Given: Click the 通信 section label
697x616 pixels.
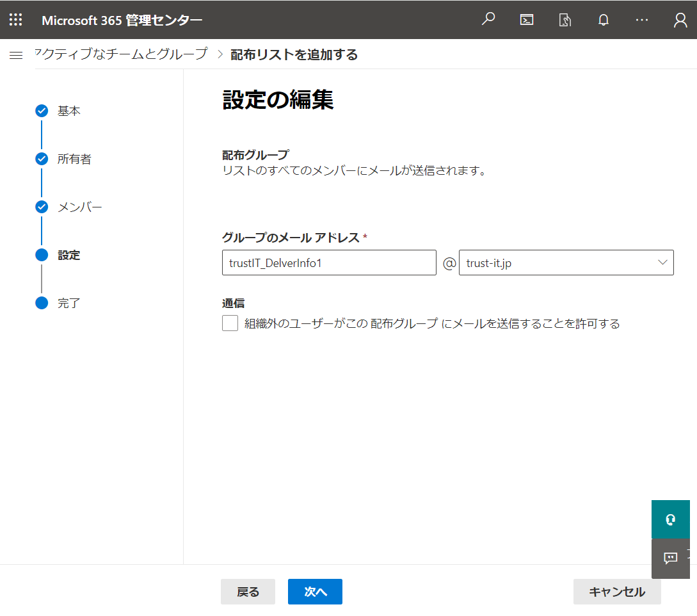Looking at the screenshot, I should (x=234, y=304).
